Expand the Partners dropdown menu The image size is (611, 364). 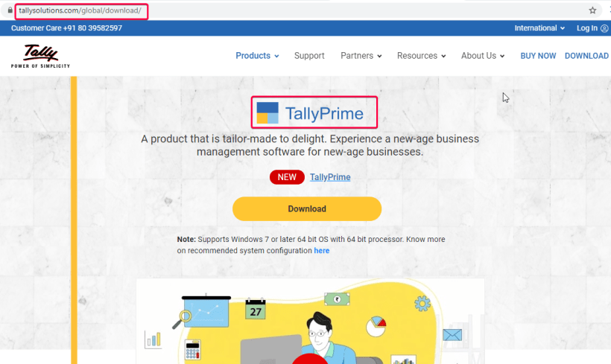click(361, 56)
